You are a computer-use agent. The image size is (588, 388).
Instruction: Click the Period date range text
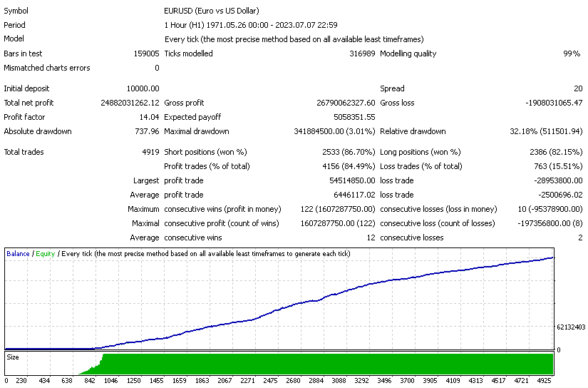click(x=251, y=25)
